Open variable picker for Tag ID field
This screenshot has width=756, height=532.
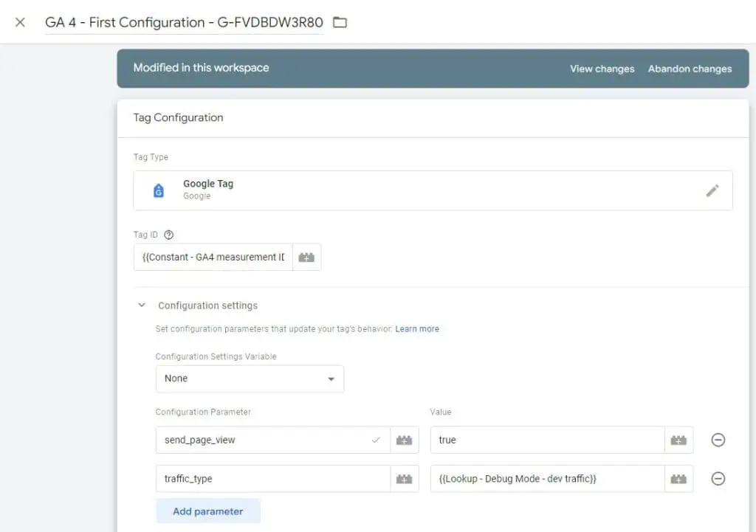click(307, 257)
